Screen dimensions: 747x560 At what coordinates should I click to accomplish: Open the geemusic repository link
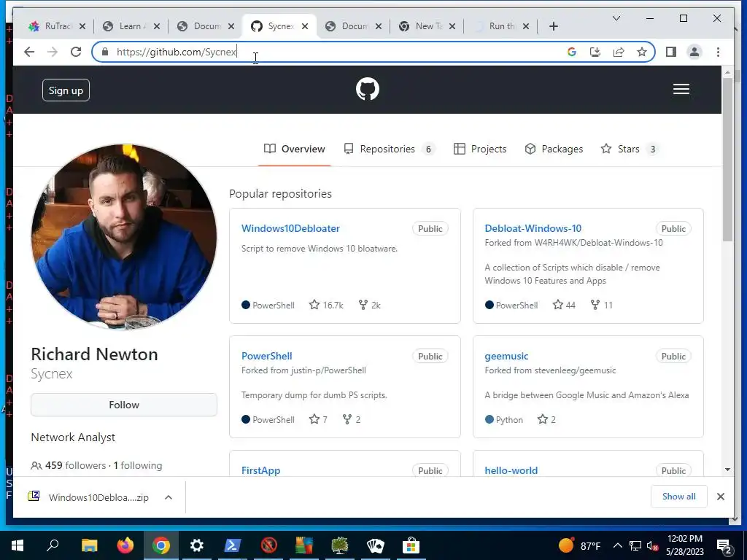pos(506,356)
